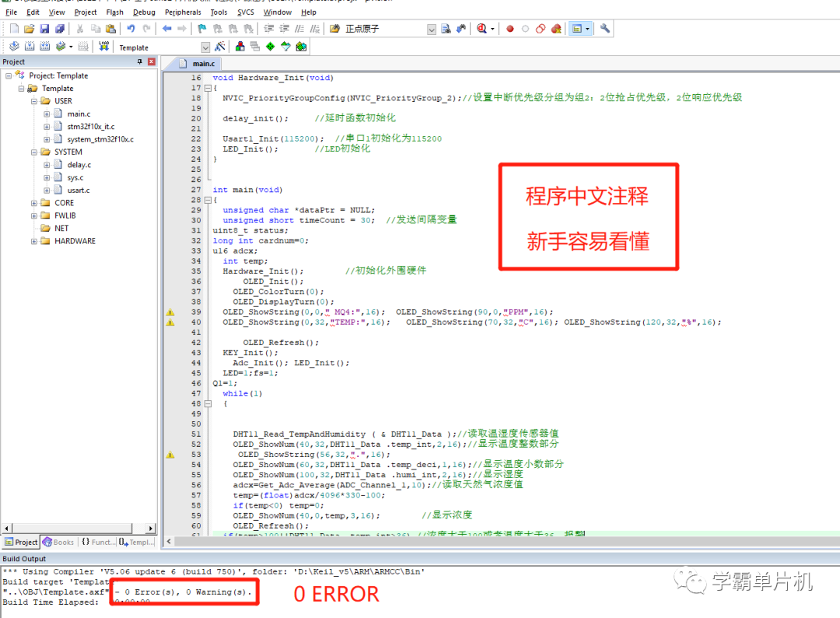The width and height of the screenshot is (840, 618).
Task: Open window layout dropdown arrow
Action: (588, 29)
